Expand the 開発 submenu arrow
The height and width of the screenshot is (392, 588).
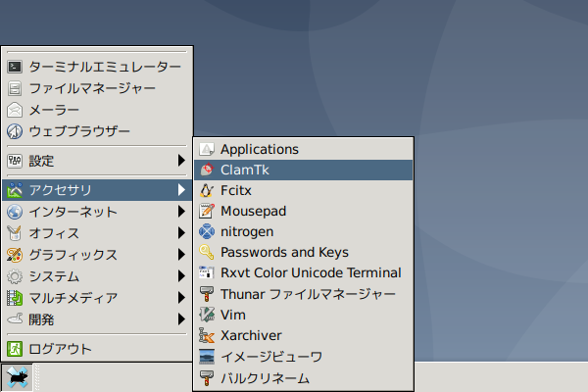coord(181,319)
